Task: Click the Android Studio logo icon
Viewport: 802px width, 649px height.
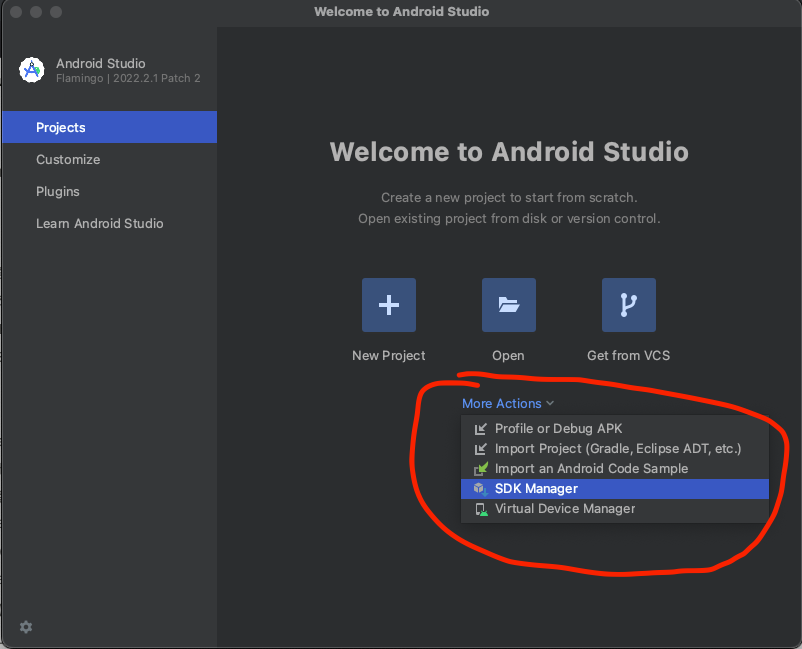Action: pyautogui.click(x=32, y=70)
